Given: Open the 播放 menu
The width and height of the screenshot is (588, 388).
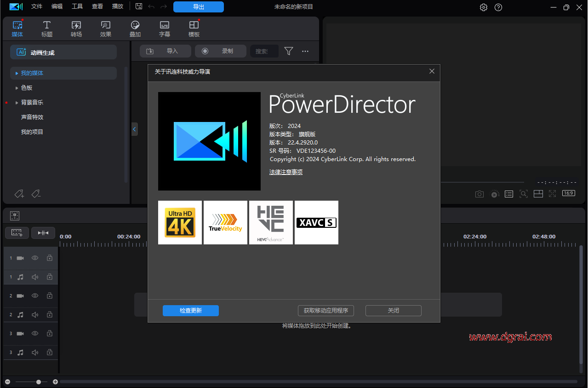Looking at the screenshot, I should pyautogui.click(x=118, y=6).
